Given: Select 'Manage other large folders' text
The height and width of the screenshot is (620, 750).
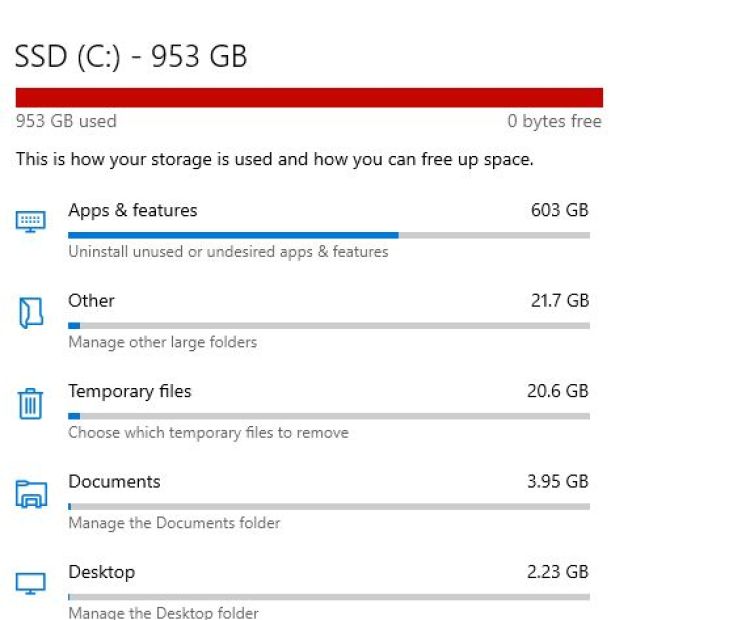Looking at the screenshot, I should 163,342.
